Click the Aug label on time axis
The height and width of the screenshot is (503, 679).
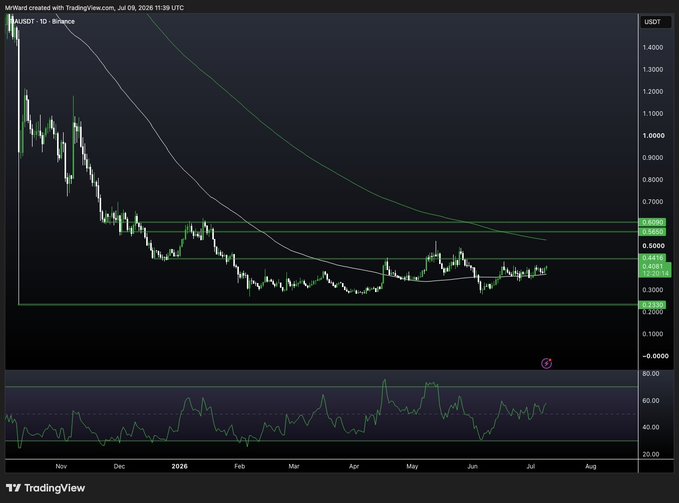coord(591,466)
